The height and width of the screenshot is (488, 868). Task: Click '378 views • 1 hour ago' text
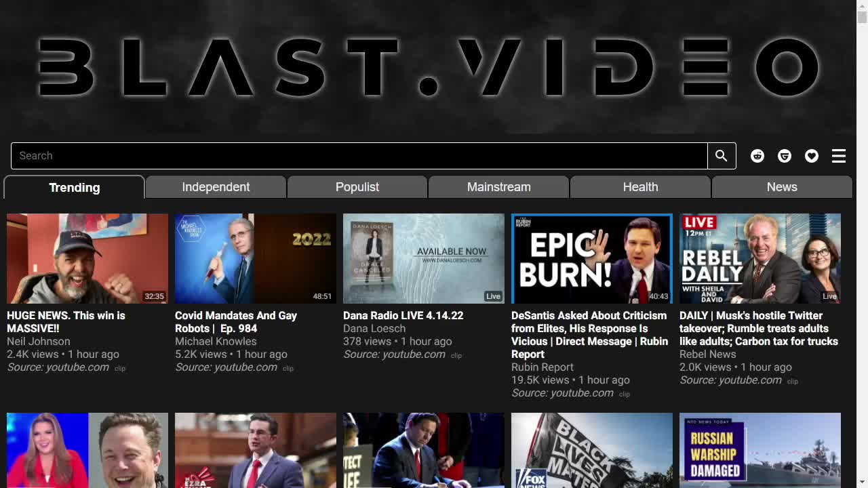point(397,342)
